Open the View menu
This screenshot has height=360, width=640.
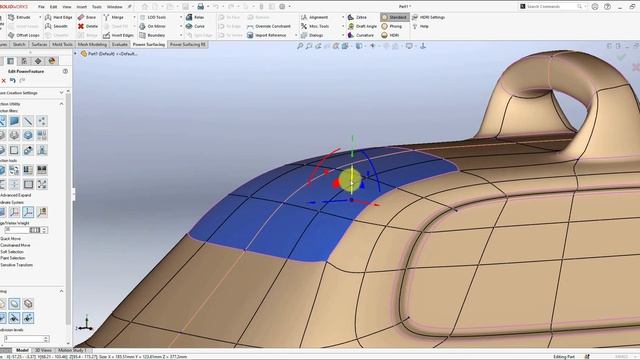point(67,7)
